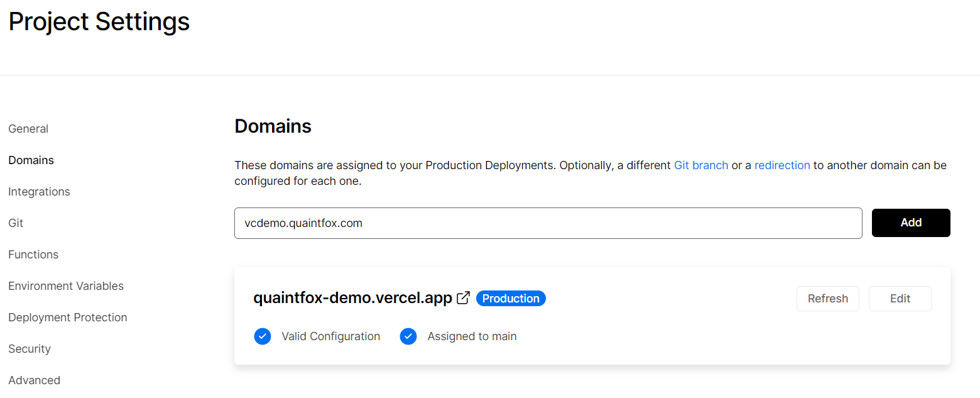Screen dimensions: 980x398
Task: Refresh the quaintfox-demo.vercel.app domain
Action: 827,299
